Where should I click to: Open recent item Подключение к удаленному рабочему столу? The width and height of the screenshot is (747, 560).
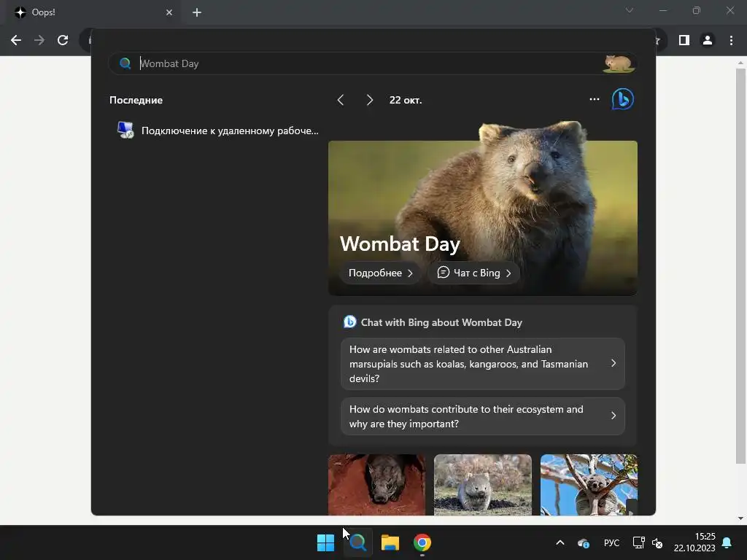218,131
